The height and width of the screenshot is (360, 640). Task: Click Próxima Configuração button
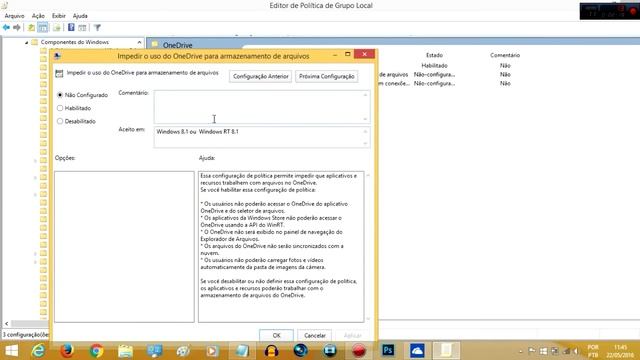coord(327,76)
